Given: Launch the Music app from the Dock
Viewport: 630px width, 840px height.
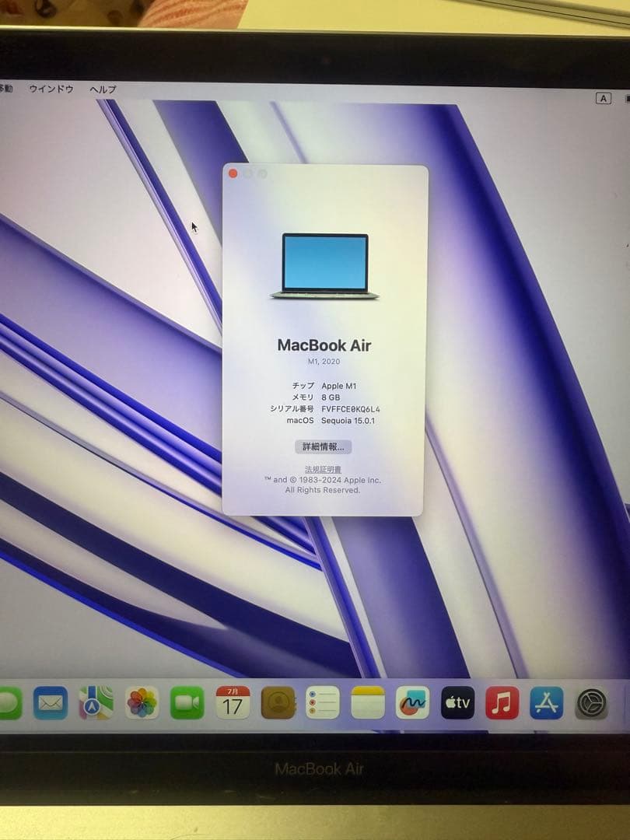Looking at the screenshot, I should (x=503, y=704).
